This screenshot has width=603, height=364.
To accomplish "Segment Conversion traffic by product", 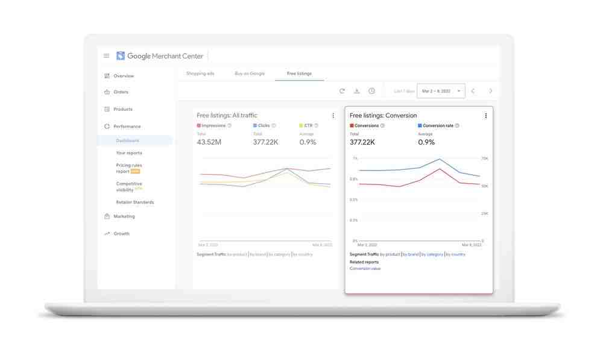I will click(x=390, y=254).
